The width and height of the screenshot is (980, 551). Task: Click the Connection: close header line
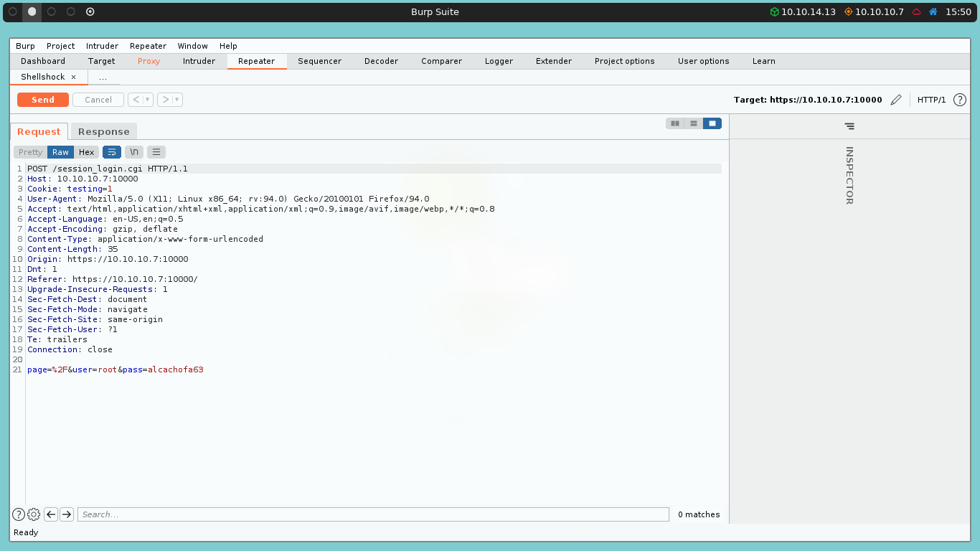coord(70,349)
